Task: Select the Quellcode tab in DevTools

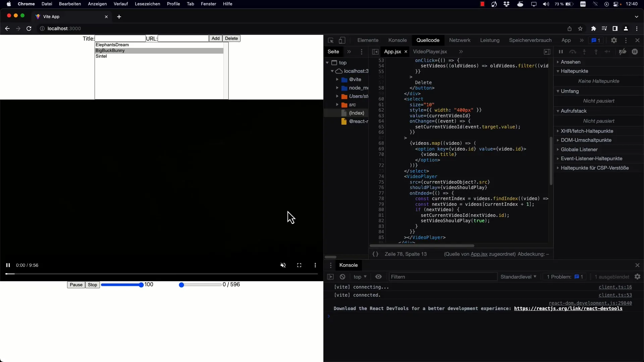Action: tap(428, 40)
